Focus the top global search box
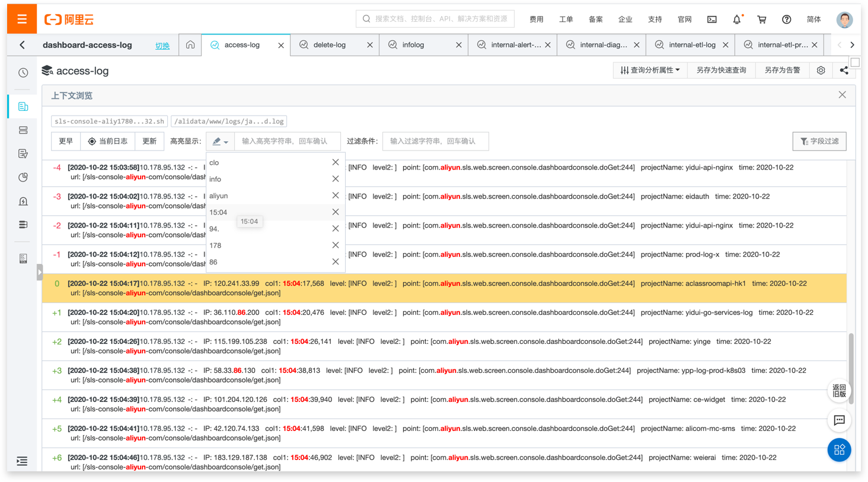Image resolution: width=868 pixels, height=482 pixels. (x=435, y=19)
